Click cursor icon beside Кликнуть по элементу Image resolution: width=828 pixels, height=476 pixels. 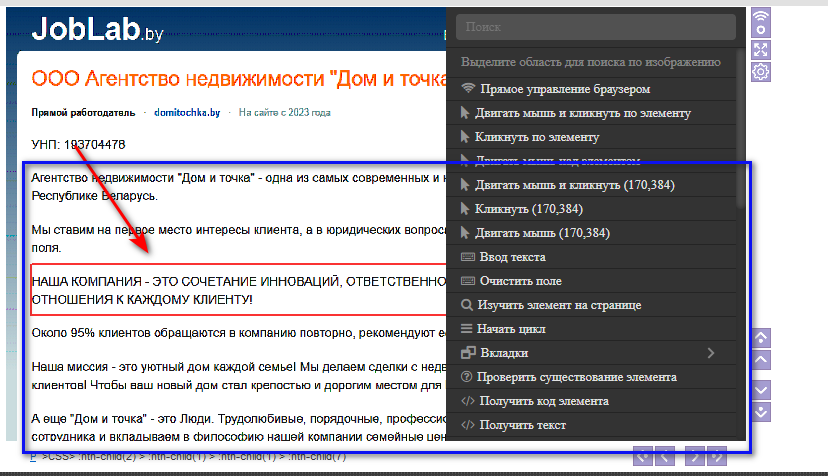(x=465, y=137)
